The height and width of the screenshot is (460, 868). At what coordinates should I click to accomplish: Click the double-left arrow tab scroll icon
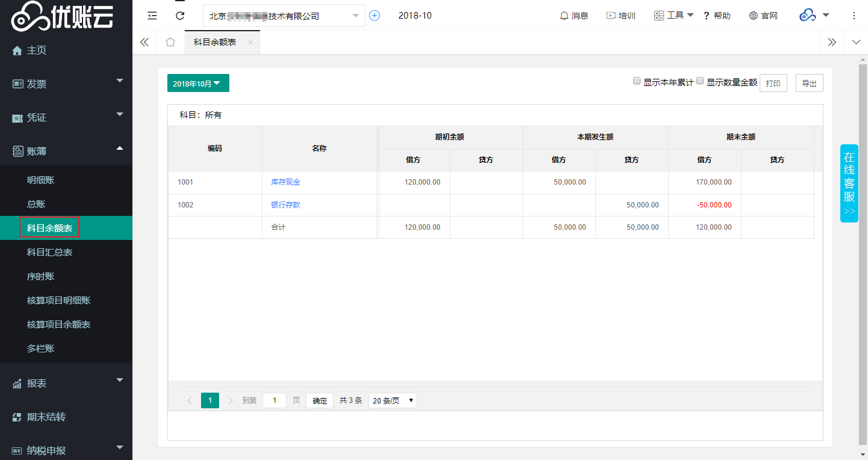coord(144,42)
